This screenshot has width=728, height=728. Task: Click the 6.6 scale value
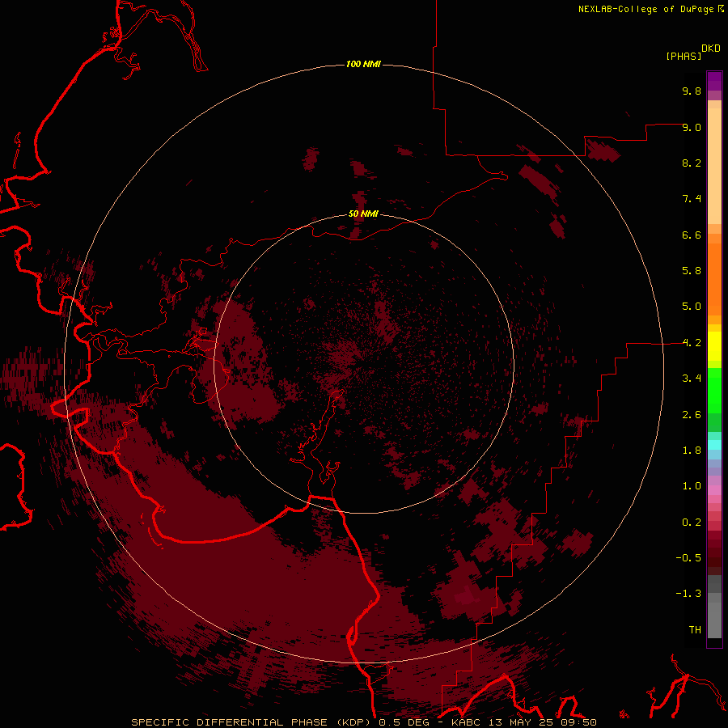tap(692, 235)
